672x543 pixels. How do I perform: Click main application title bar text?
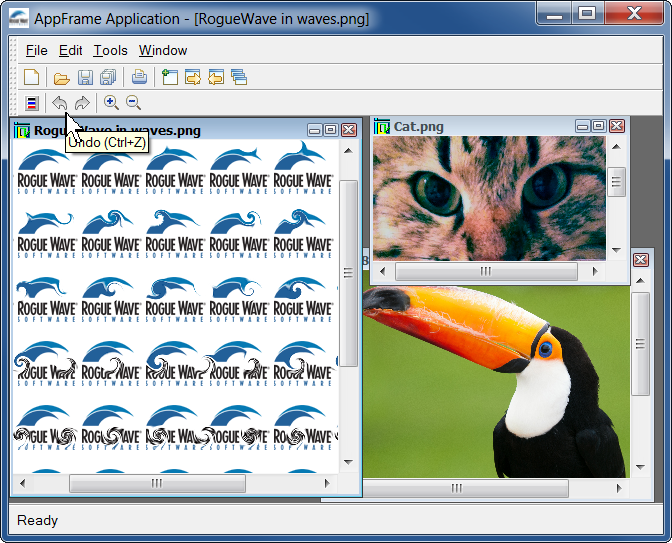(201, 19)
